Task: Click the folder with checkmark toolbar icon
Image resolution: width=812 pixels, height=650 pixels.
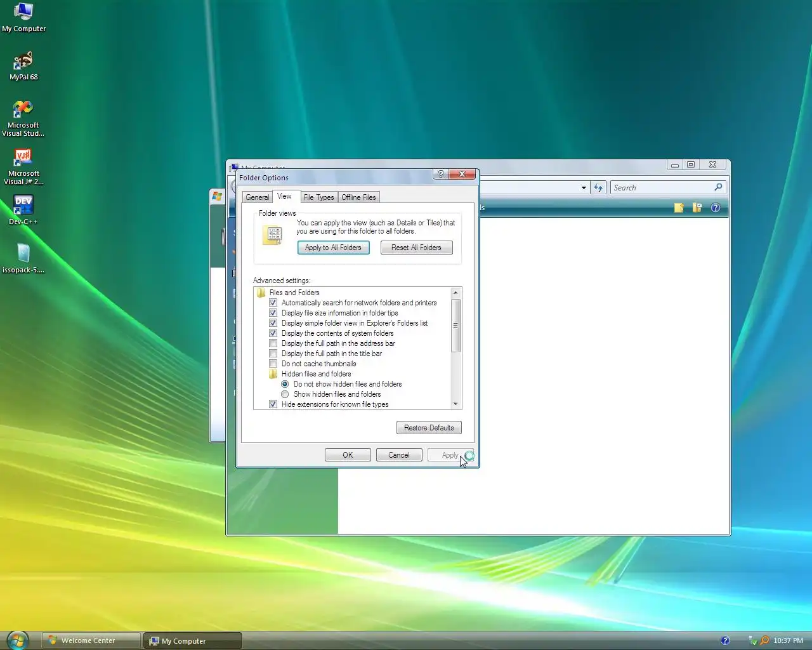Action: [x=697, y=208]
